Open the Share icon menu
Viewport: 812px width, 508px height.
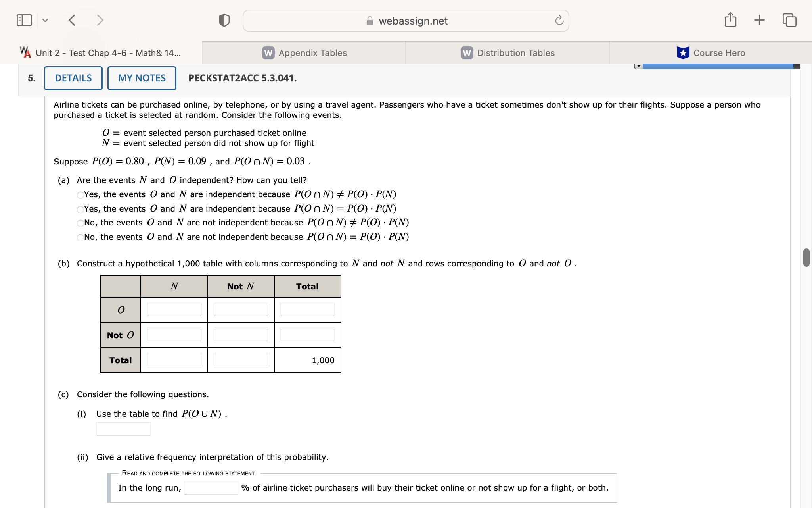(x=730, y=20)
